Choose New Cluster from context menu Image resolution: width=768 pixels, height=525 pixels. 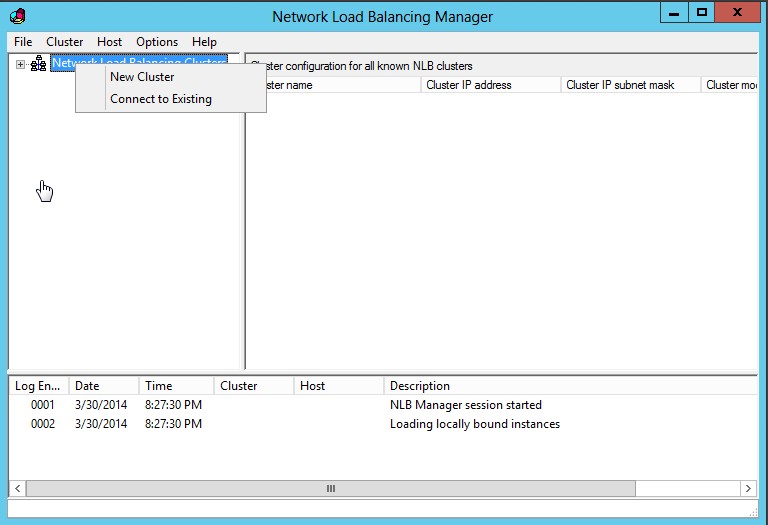click(x=142, y=77)
